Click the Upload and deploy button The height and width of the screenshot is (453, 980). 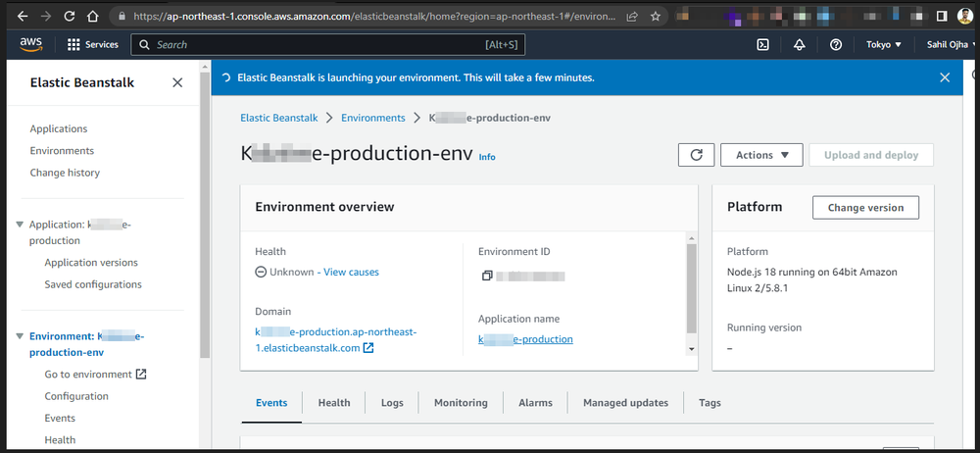[871, 155]
